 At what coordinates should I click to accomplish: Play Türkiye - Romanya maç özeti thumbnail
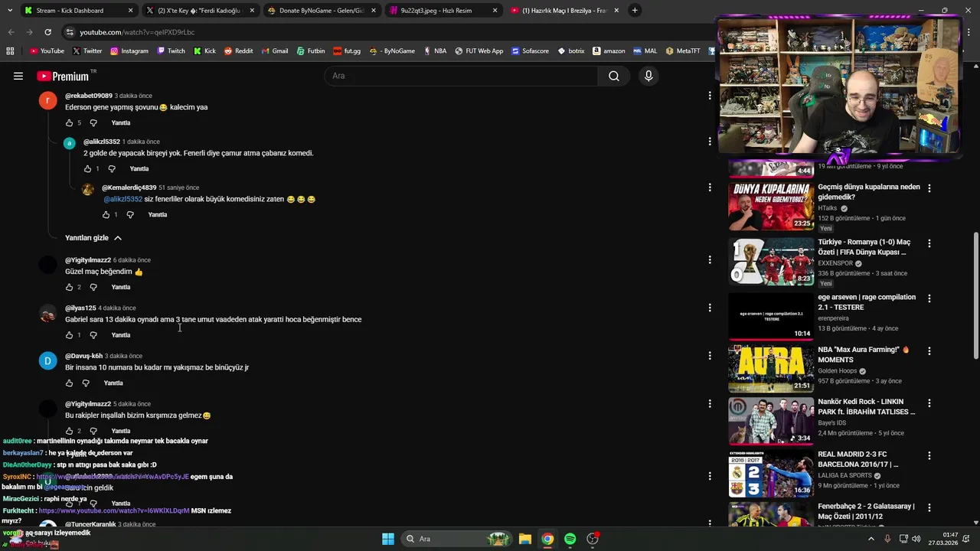coord(771,261)
